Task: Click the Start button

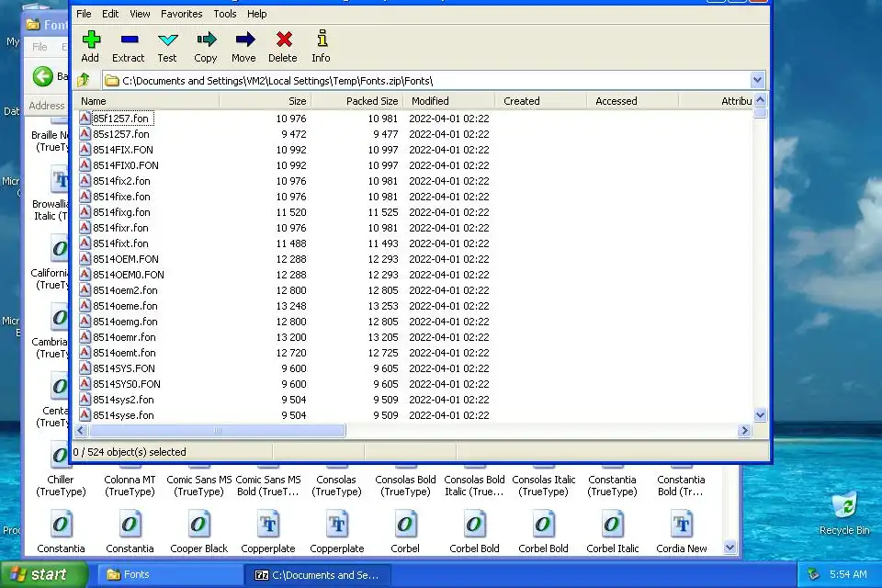Action: point(44,574)
